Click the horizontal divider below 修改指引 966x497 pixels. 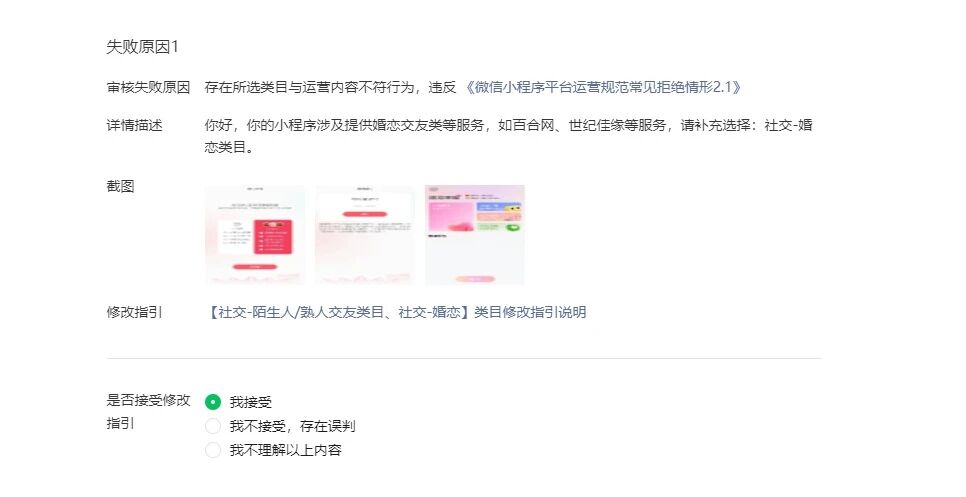pos(464,358)
